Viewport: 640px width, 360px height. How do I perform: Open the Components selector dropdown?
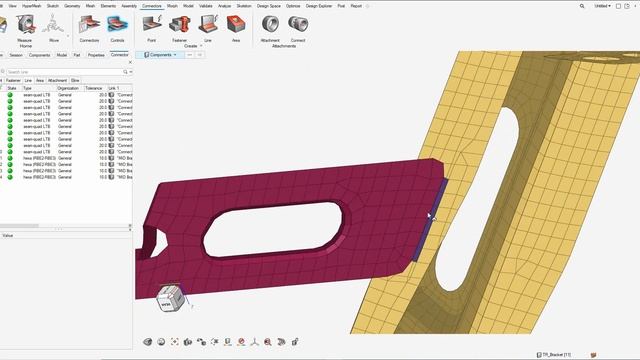pos(160,55)
